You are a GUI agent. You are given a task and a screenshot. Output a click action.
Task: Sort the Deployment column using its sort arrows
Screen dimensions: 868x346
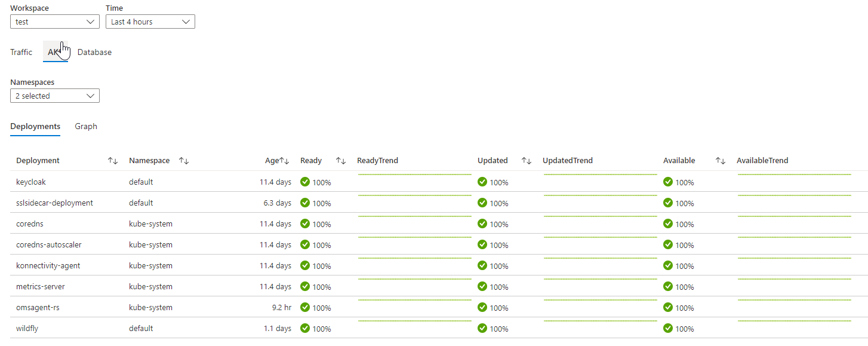(x=113, y=160)
